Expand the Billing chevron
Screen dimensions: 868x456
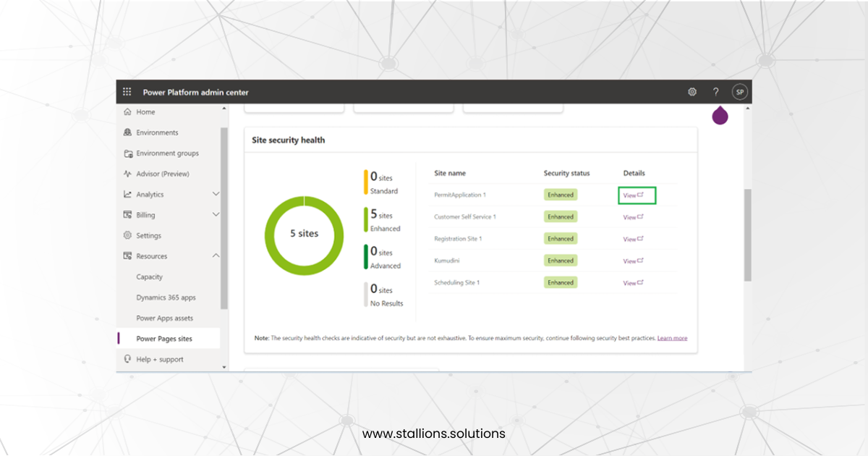tap(216, 215)
